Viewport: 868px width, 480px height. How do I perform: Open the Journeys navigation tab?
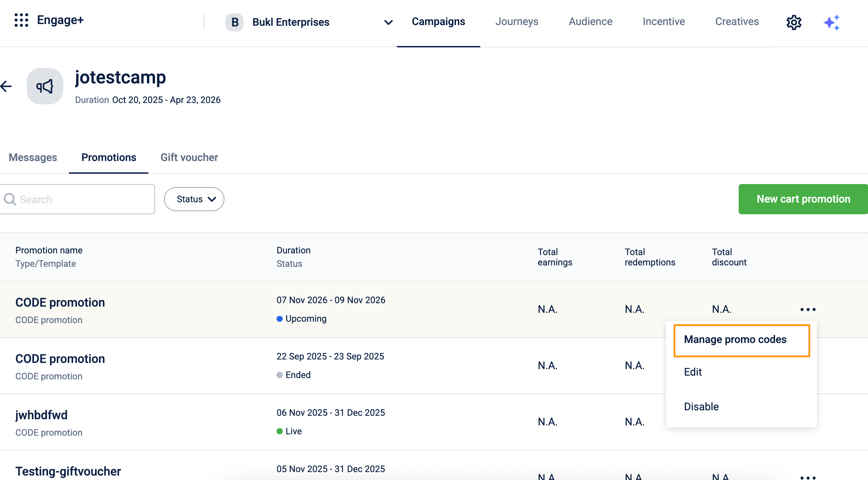(x=517, y=22)
